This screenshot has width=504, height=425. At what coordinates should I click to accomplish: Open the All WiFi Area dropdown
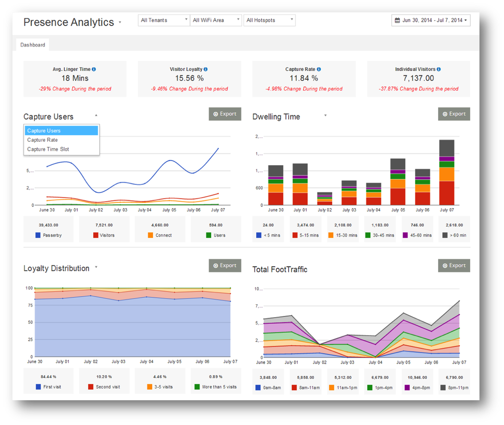coord(216,20)
